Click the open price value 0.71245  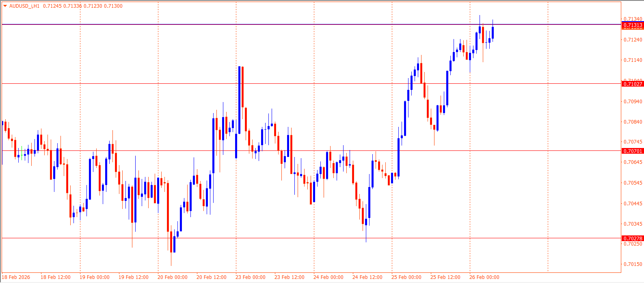coord(52,6)
